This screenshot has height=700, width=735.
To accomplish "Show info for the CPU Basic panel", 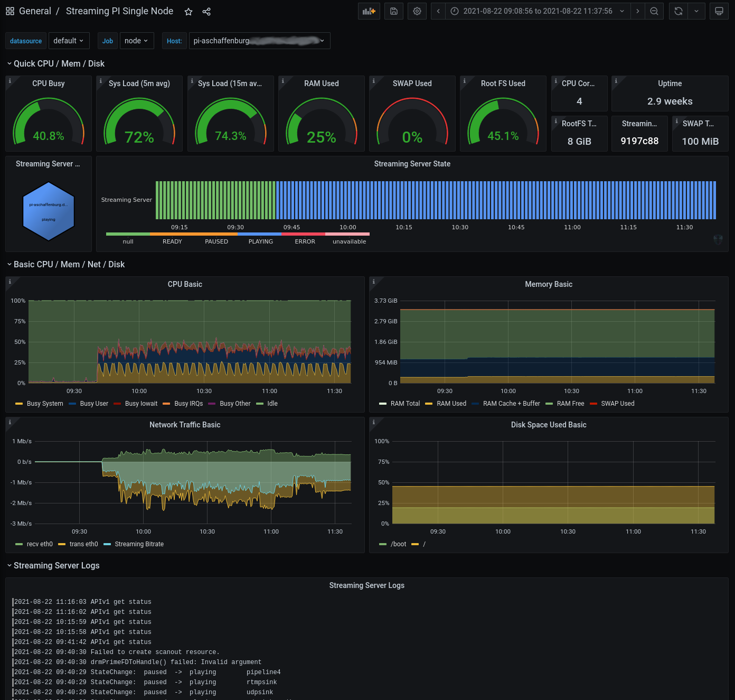I will tap(10, 281).
